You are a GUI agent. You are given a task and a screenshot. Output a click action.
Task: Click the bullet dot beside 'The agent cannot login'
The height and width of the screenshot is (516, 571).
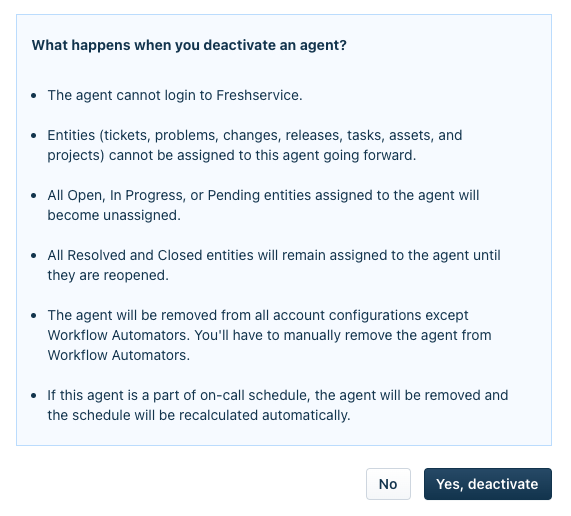tap(34, 96)
